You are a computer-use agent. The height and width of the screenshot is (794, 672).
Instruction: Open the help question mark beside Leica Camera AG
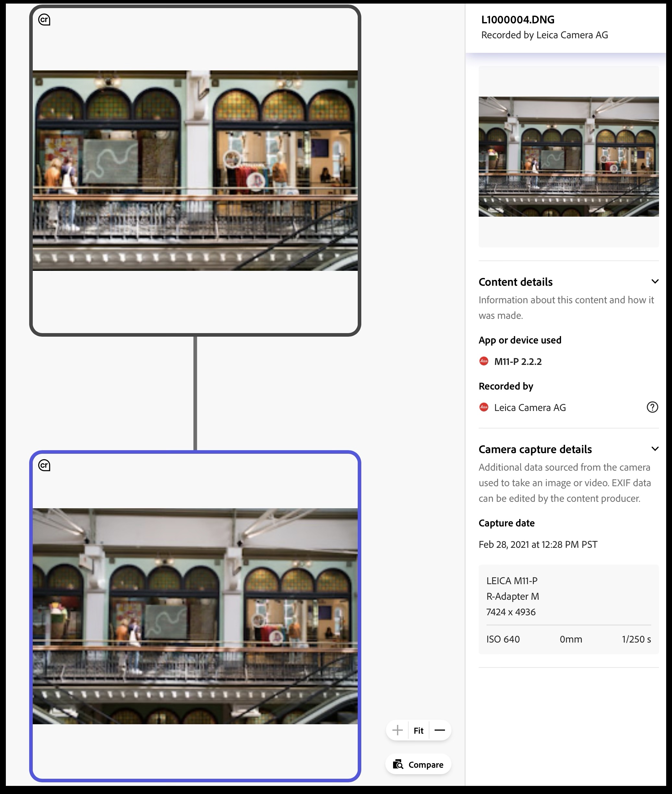tap(652, 407)
